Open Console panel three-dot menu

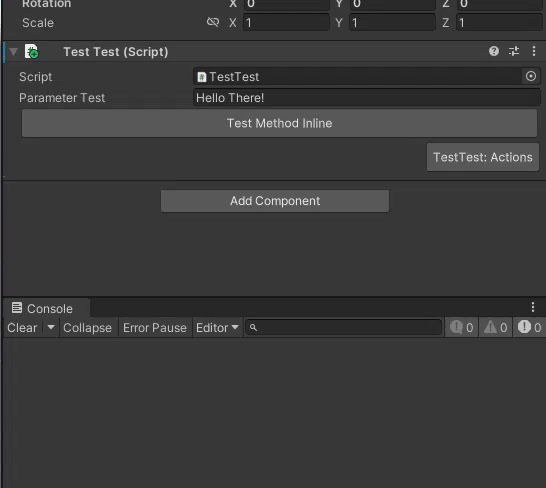point(533,307)
